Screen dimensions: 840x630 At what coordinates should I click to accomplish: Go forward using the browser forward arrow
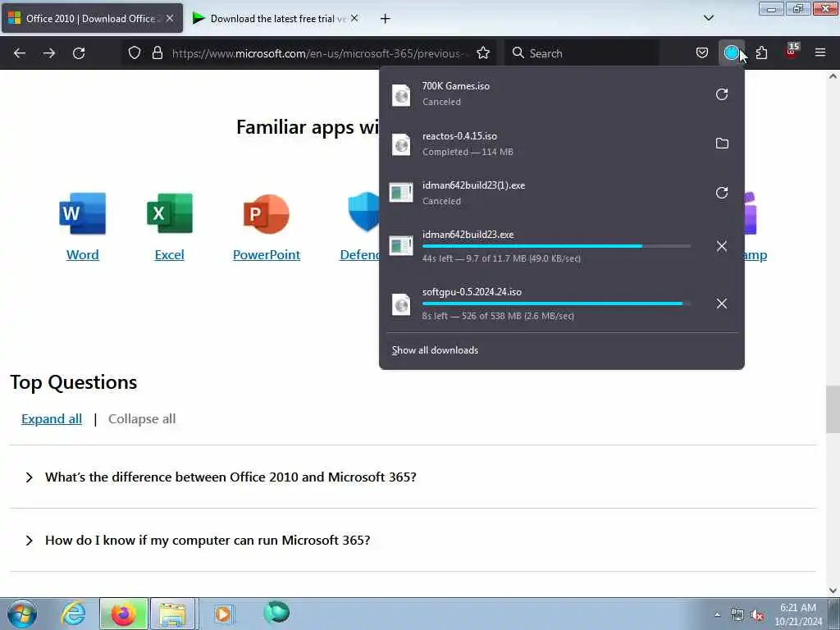coord(48,53)
